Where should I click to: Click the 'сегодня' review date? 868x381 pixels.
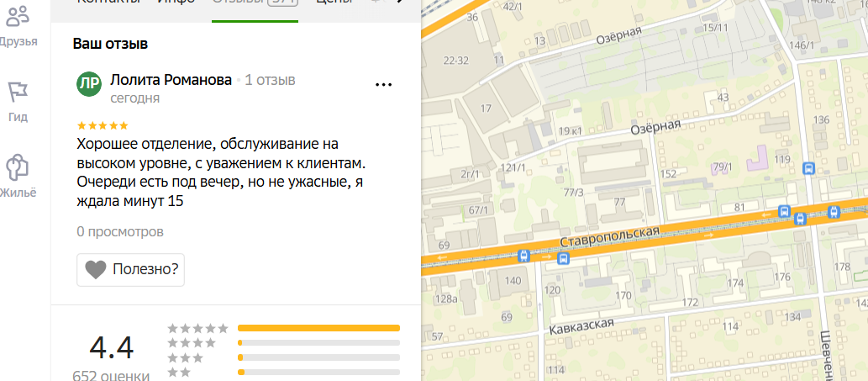point(135,98)
